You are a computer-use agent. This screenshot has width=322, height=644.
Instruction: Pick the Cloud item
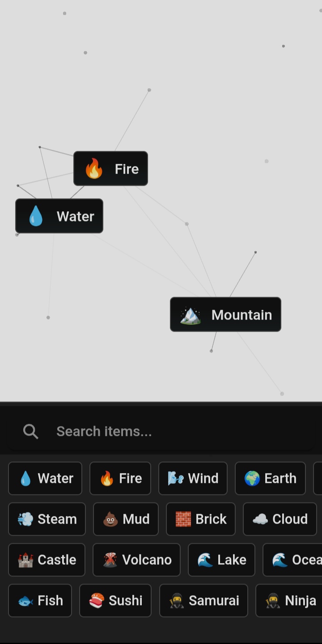point(280,519)
